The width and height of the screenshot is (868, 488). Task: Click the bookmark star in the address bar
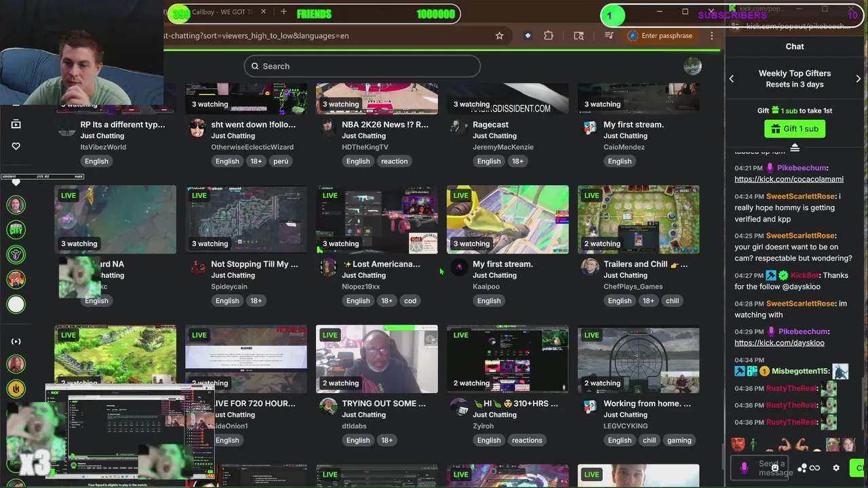click(500, 36)
